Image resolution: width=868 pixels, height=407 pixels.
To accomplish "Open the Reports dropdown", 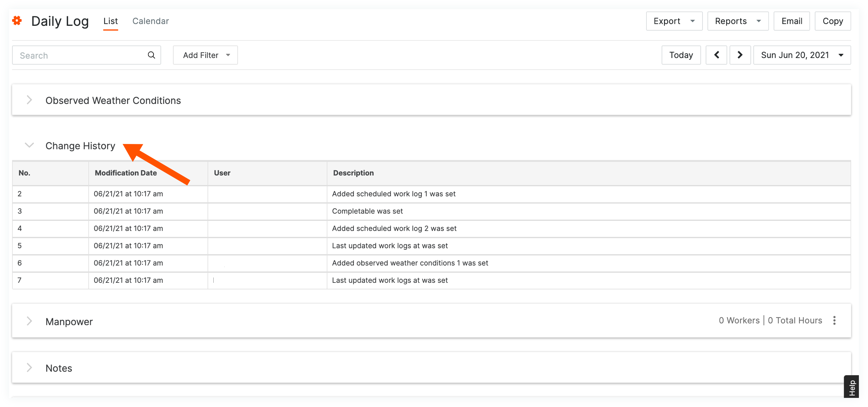I will click(737, 21).
